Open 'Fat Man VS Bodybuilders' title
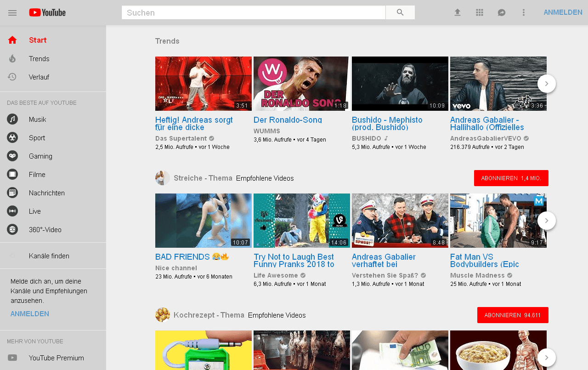This screenshot has height=370, width=588. 485,260
